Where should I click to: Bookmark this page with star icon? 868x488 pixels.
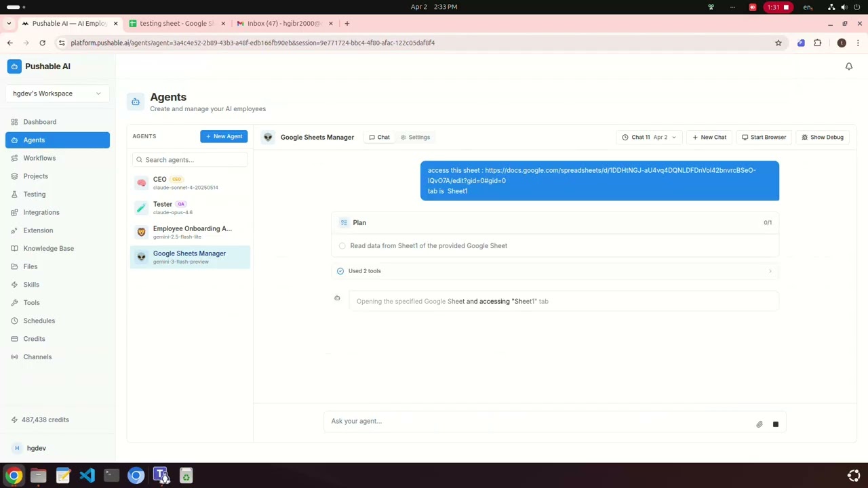[x=778, y=43]
